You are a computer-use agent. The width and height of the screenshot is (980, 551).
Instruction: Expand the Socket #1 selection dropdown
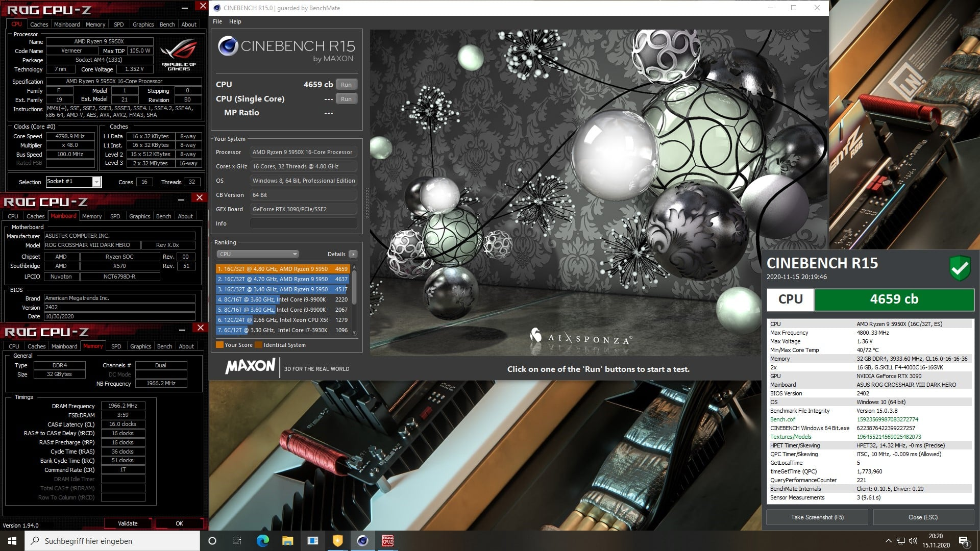[96, 182]
